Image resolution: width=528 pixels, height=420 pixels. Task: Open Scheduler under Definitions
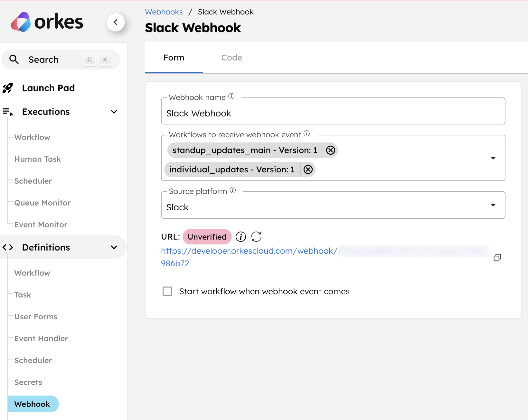[x=33, y=361]
